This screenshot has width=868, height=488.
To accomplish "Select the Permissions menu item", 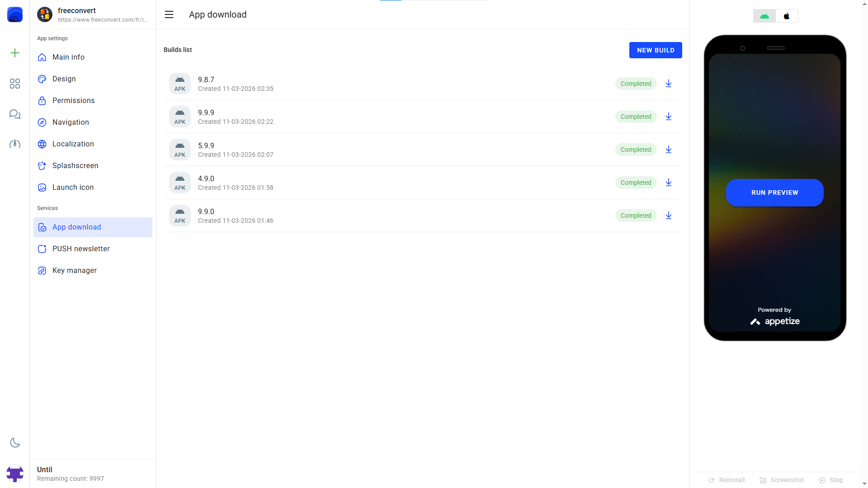I will point(73,100).
